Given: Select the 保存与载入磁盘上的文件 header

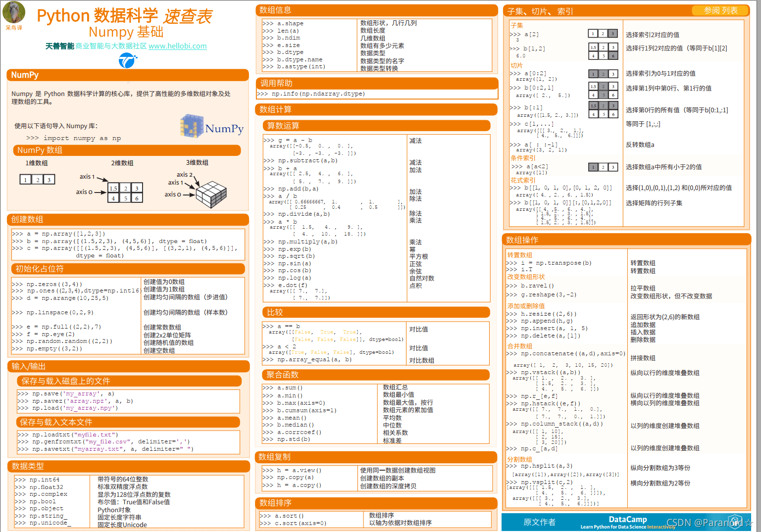Looking at the screenshot, I should click(129, 381).
